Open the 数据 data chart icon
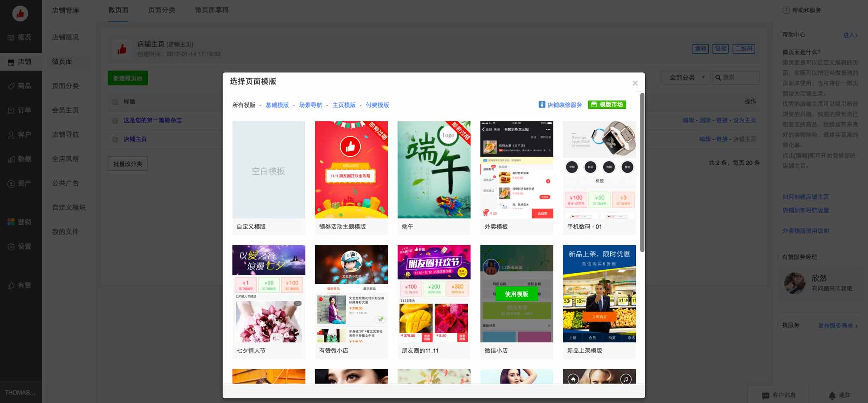This screenshot has height=403, width=868. click(x=11, y=159)
